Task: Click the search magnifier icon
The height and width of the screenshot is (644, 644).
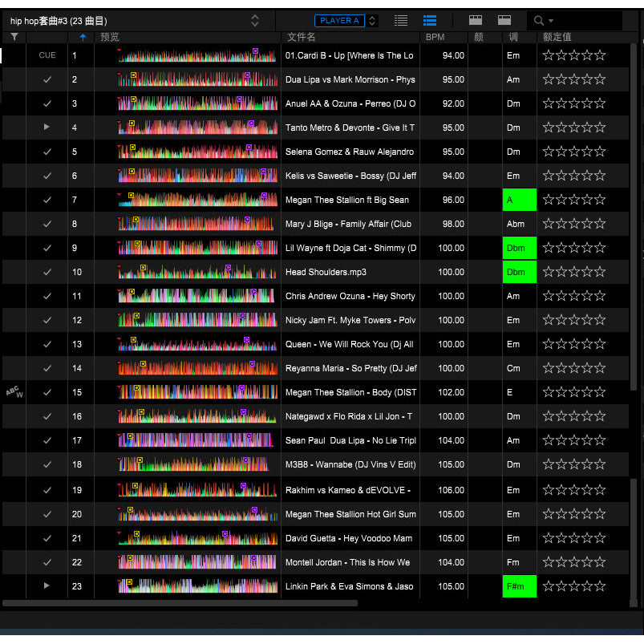Action: tap(538, 21)
